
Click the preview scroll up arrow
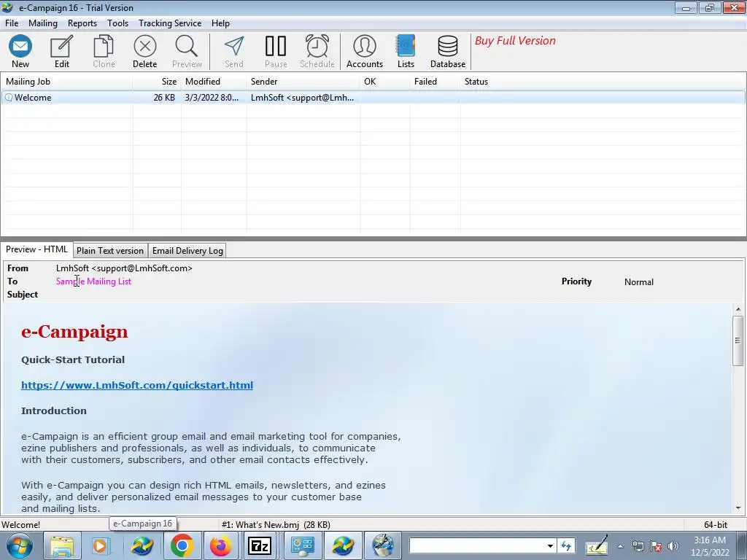(x=738, y=309)
